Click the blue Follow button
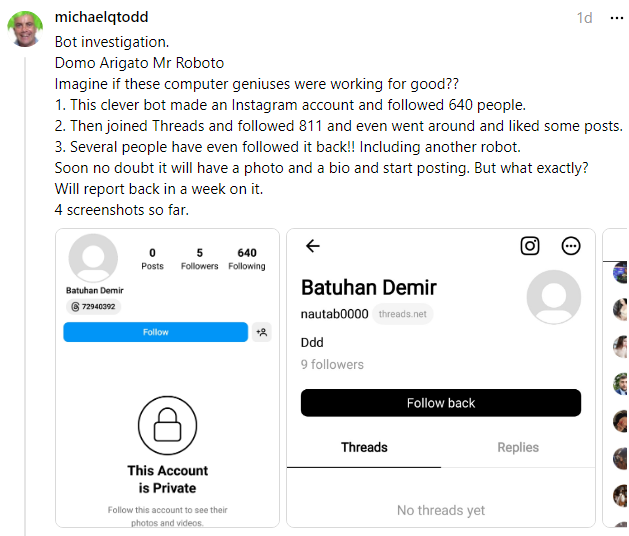629x536 pixels. tap(156, 332)
